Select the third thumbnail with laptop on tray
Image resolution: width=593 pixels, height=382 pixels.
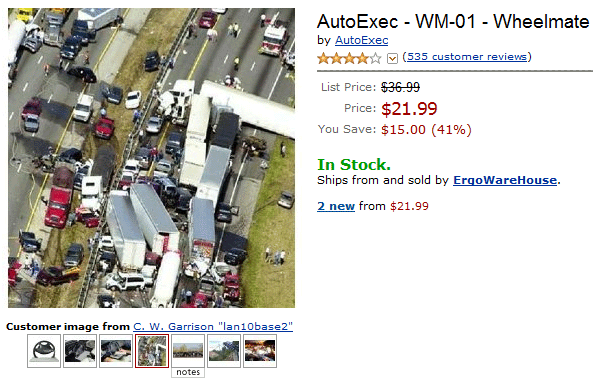point(116,351)
